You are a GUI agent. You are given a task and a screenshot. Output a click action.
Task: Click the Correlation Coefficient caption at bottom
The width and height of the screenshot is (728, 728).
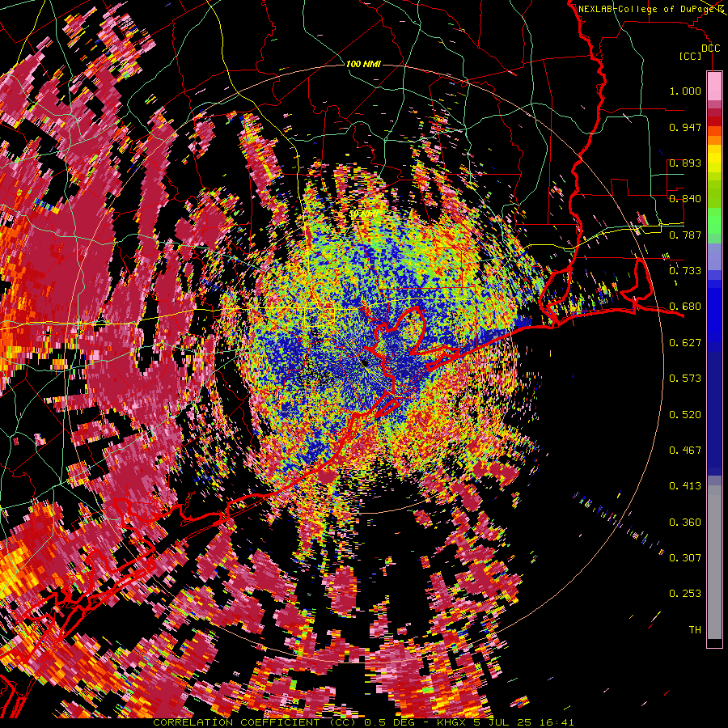363,722
